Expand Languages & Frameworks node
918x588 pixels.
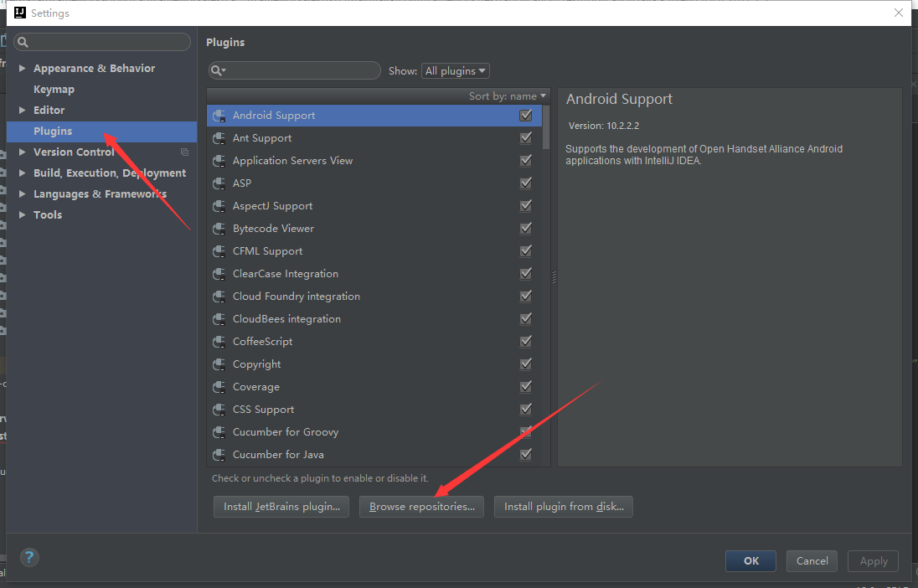(23, 193)
